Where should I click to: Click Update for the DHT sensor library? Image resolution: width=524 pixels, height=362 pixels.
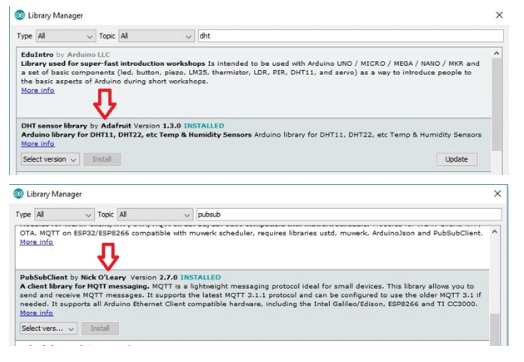point(456,159)
